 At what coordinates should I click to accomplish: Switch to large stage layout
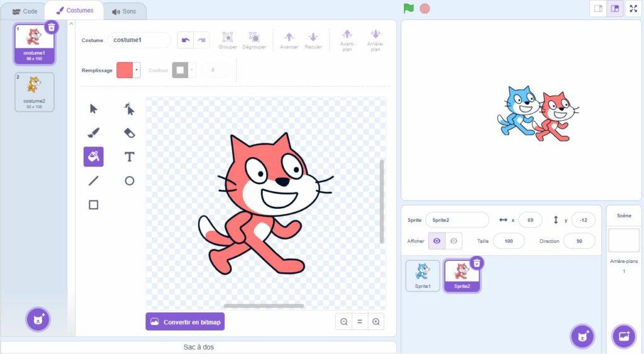point(615,9)
